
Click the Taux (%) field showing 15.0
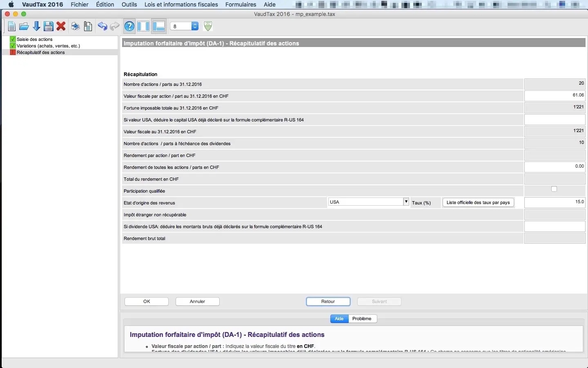[x=555, y=202]
